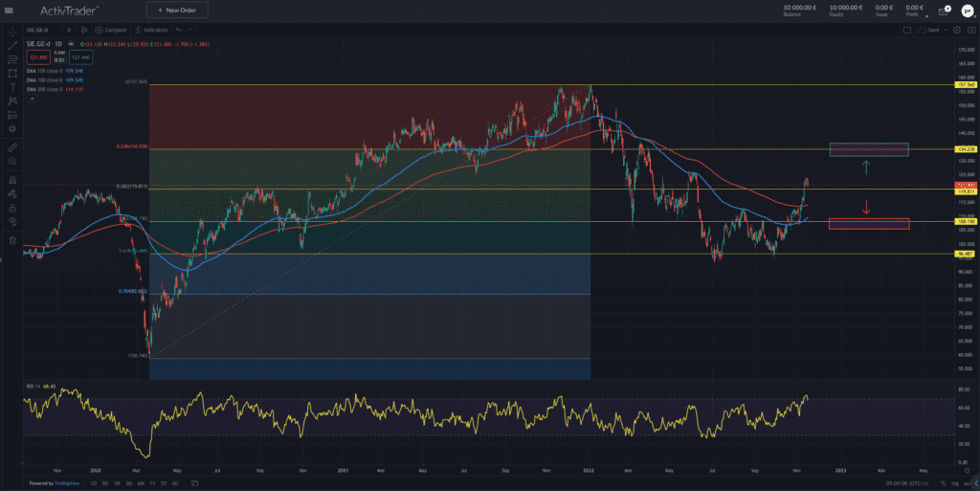The height and width of the screenshot is (491, 980).
Task: Toggle log scale on price axis
Action: coord(954,483)
